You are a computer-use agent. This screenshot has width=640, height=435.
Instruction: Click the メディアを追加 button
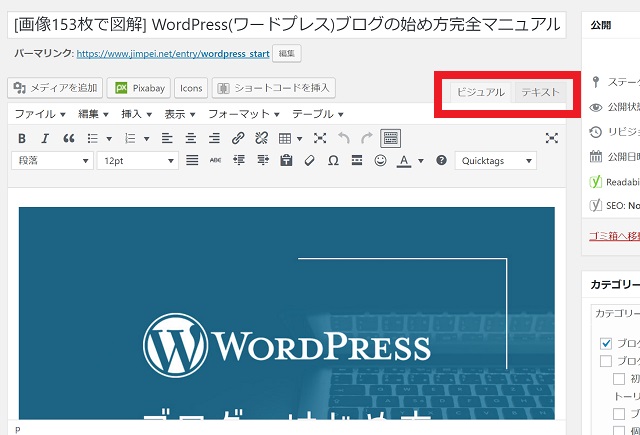point(55,88)
